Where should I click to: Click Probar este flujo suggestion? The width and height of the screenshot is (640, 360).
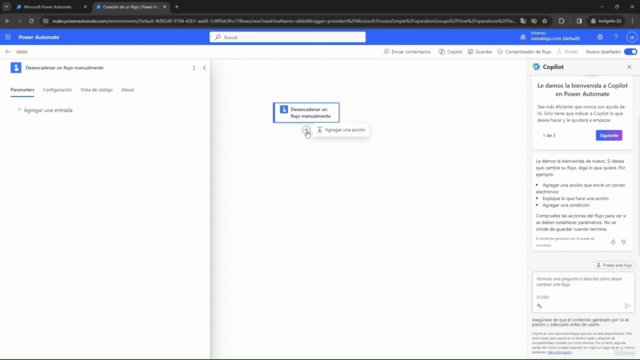[x=614, y=265]
